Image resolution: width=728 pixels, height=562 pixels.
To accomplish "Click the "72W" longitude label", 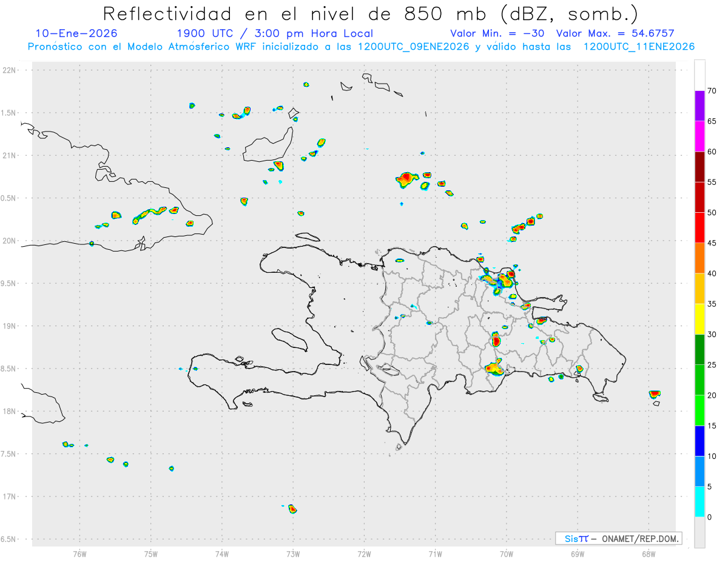I will [365, 554].
